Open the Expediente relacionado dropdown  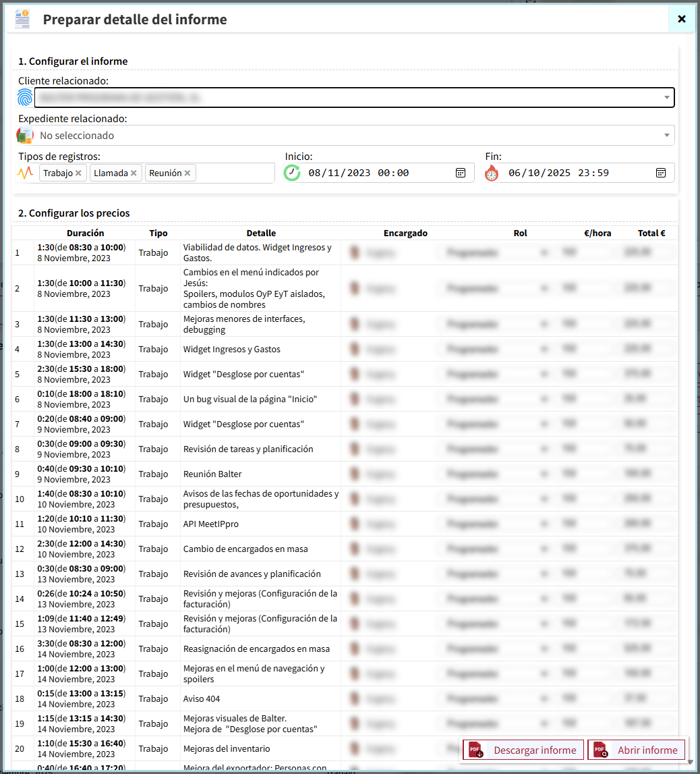click(x=666, y=136)
